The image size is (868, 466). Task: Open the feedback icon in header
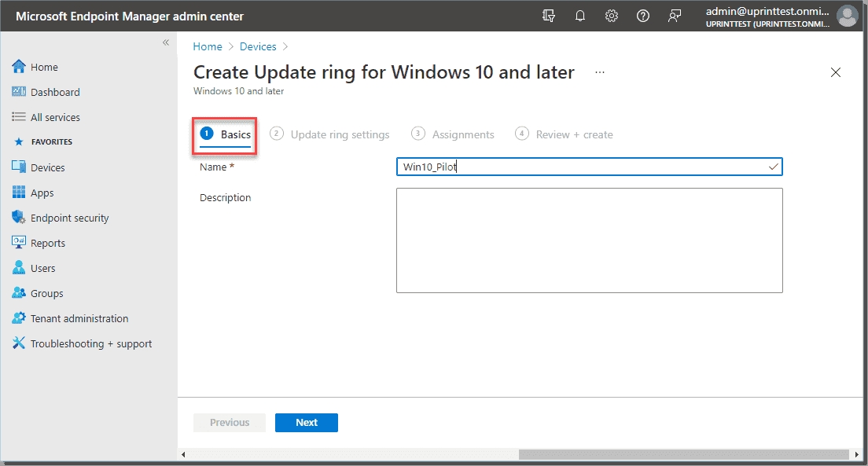[x=675, y=16]
